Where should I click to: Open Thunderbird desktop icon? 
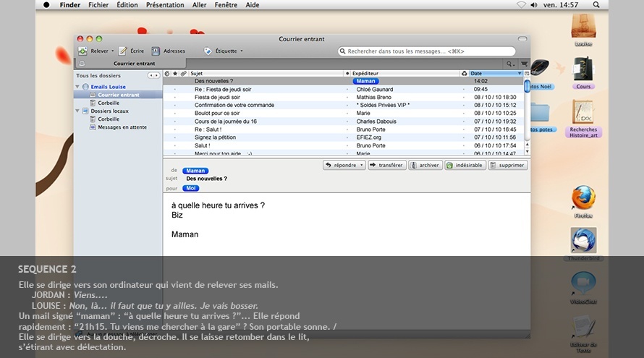tap(583, 242)
